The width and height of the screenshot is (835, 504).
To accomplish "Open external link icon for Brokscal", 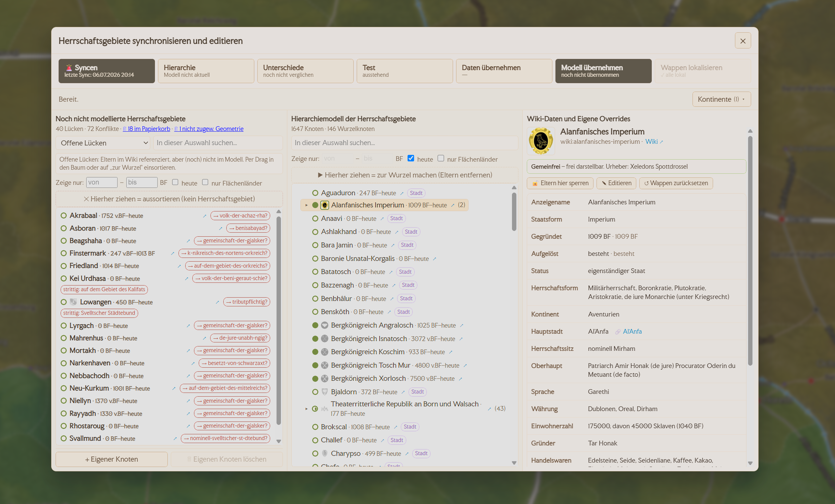I will 395,427.
